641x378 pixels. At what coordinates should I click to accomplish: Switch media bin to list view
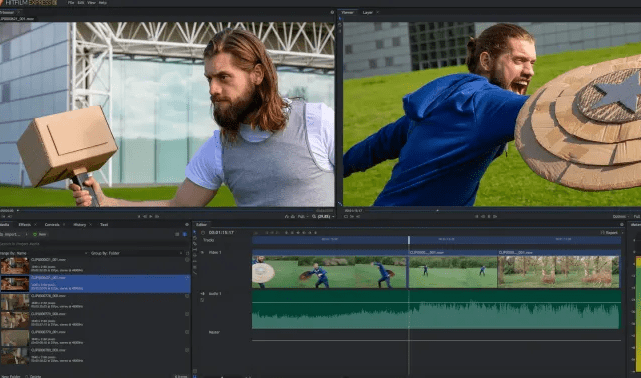tap(177, 234)
